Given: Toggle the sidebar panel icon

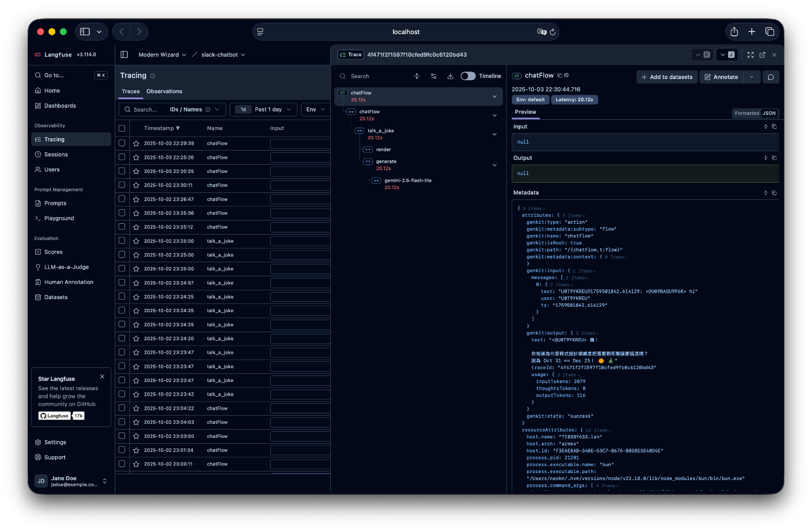Looking at the screenshot, I should [x=124, y=55].
